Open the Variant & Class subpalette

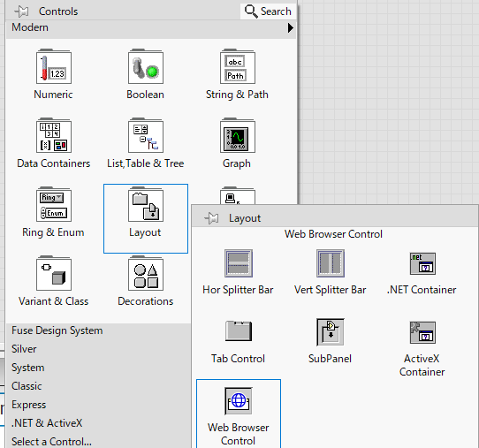coord(54,274)
